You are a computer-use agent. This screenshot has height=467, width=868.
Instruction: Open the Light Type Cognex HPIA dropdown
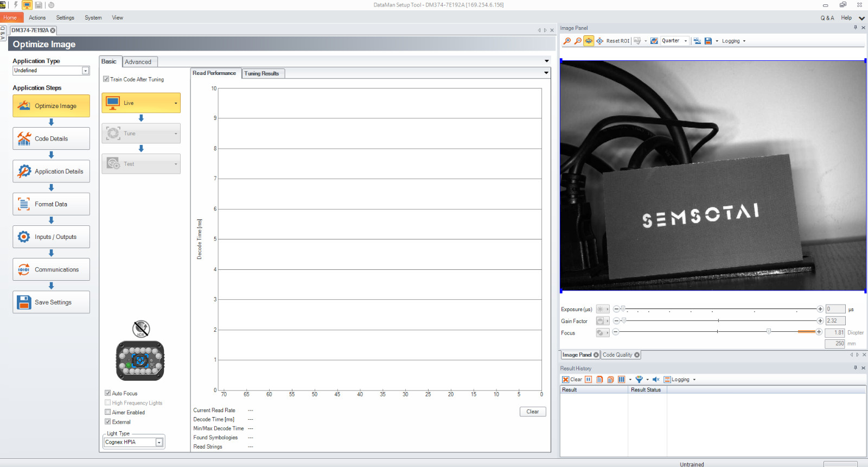pos(159,443)
